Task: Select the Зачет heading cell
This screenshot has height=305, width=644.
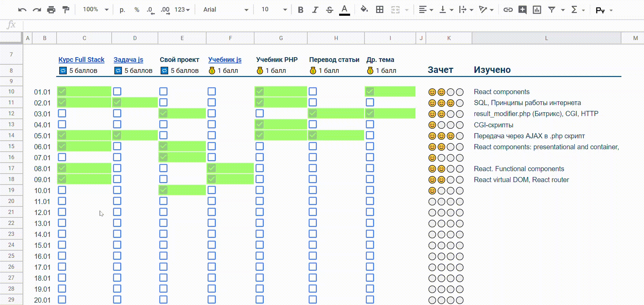Action: pyautogui.click(x=449, y=70)
